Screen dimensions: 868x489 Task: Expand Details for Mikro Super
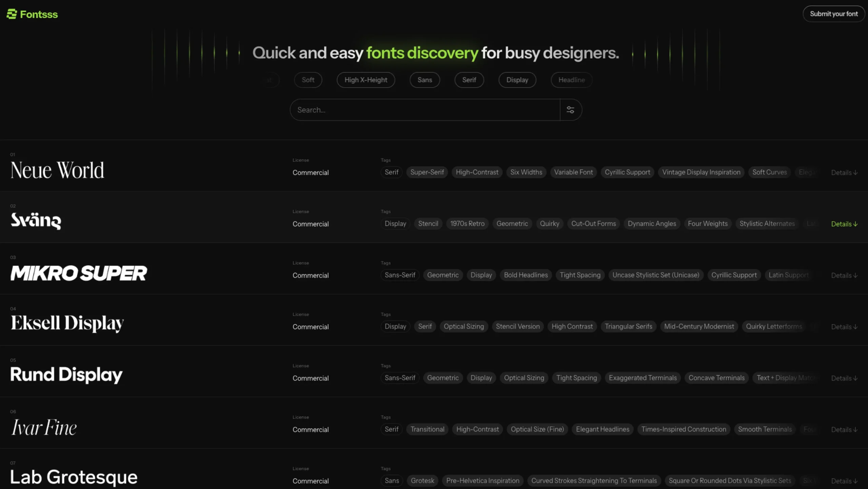pyautogui.click(x=844, y=276)
